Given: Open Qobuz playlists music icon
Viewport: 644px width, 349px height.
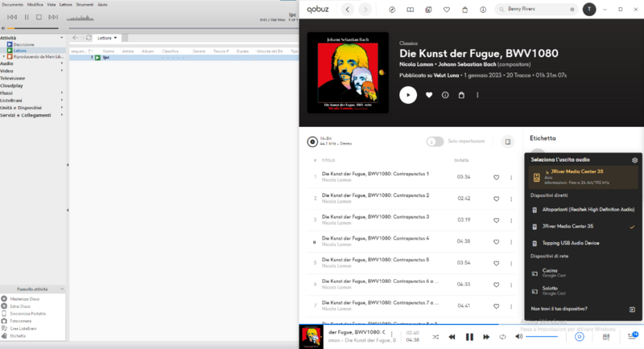Looking at the screenshot, I should [428, 10].
